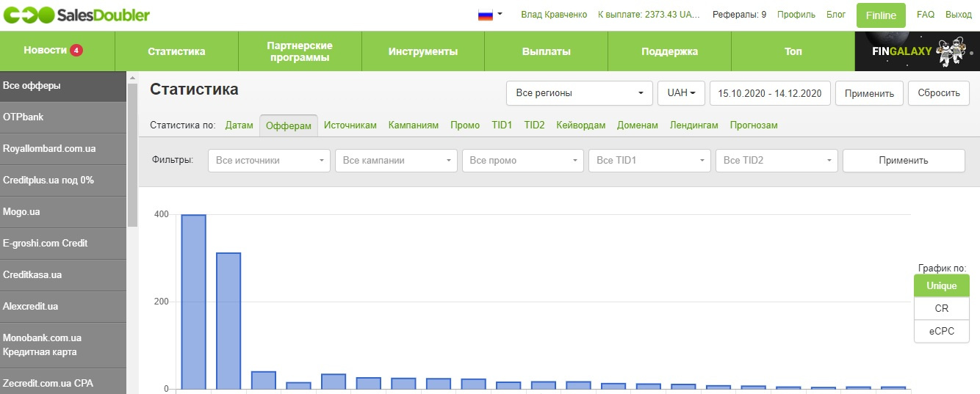Open the Профиль link
980x394 pixels.
[796, 15]
